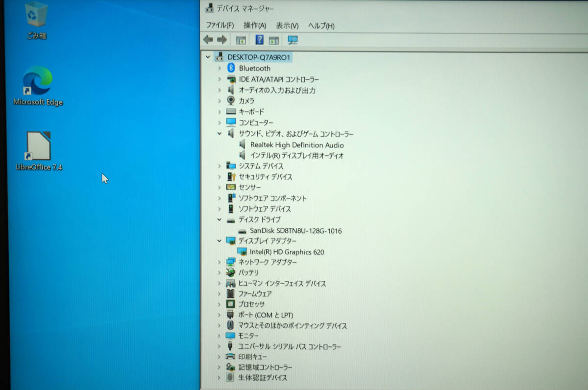Expand the IDE ATA/ATAPI コントローラー node
The image size is (588, 390).
coord(220,79)
